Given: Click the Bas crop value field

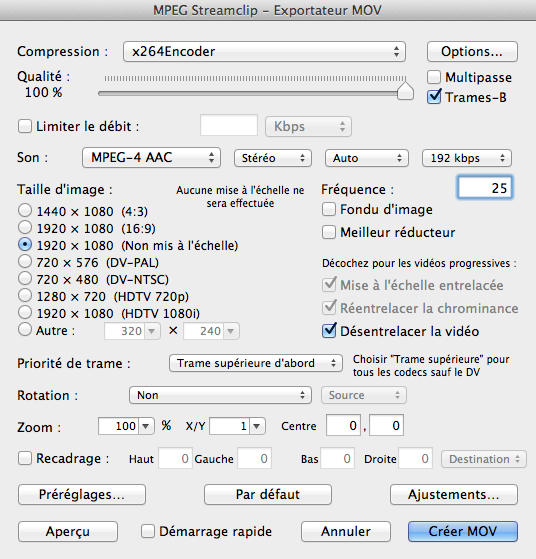Looking at the screenshot, I should click(337, 458).
